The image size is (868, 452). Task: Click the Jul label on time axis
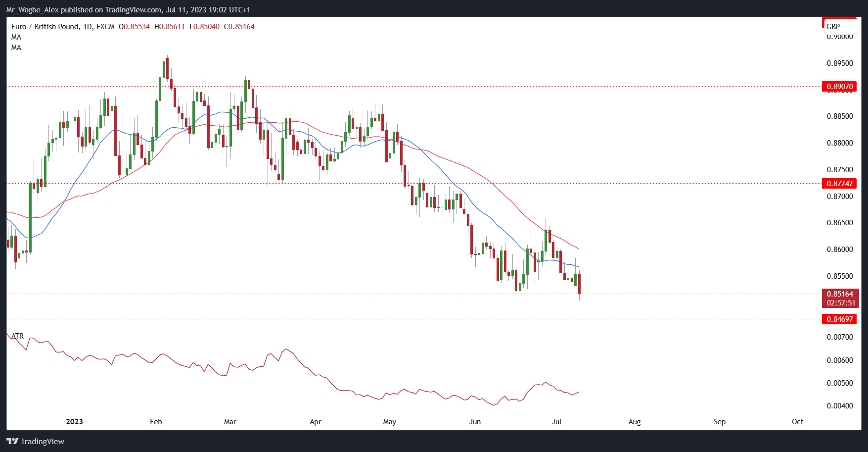556,422
